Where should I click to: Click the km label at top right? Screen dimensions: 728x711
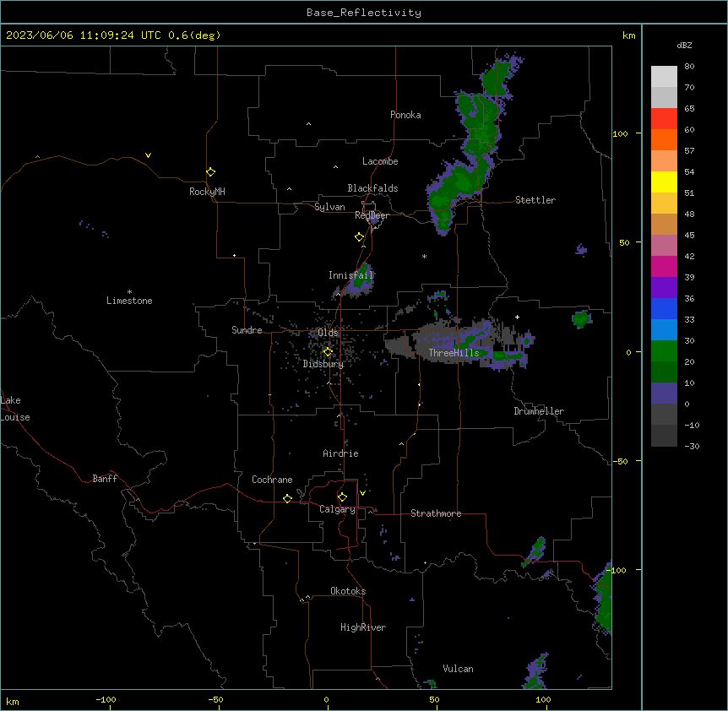pyautogui.click(x=628, y=35)
